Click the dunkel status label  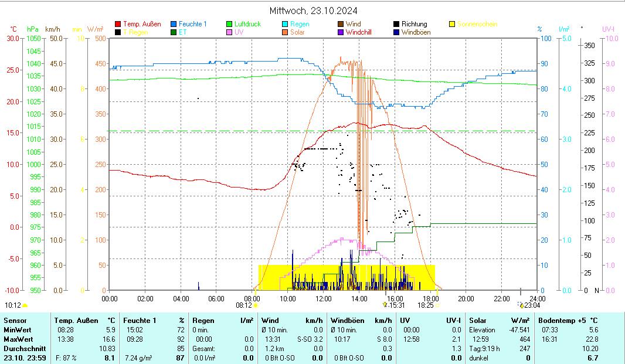[478, 358]
